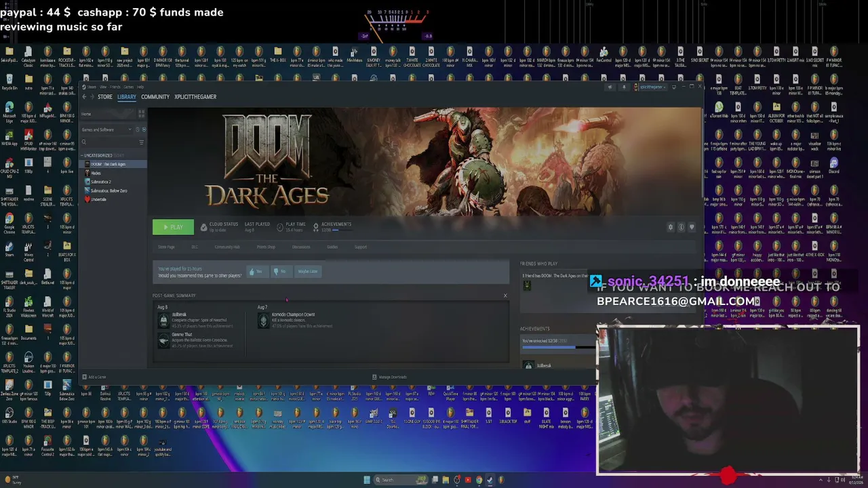This screenshot has height=488, width=868.
Task: Open Komodo Champion Down achievement icon
Action: click(x=263, y=321)
